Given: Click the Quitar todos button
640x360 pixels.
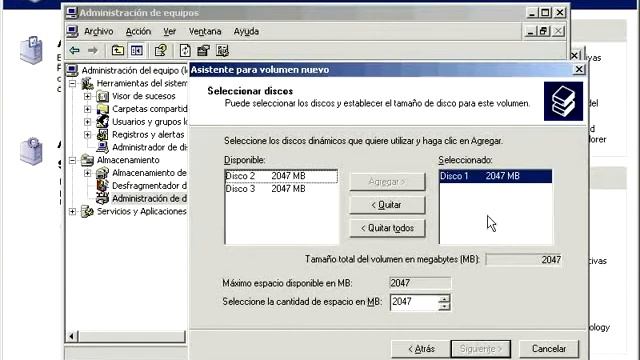Looking at the screenshot, I should click(x=387, y=228).
